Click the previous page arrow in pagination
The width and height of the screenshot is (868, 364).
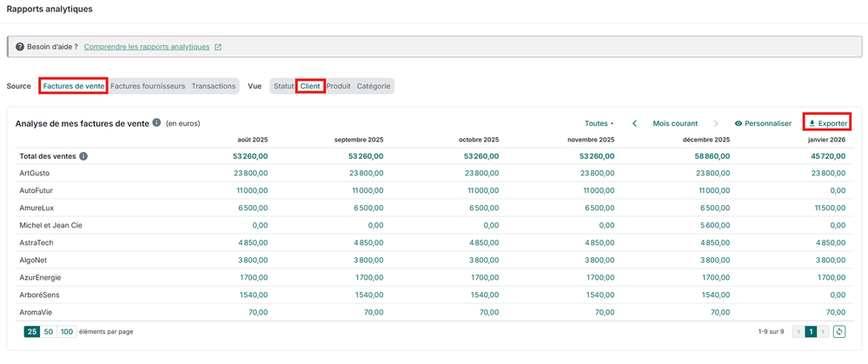(798, 332)
